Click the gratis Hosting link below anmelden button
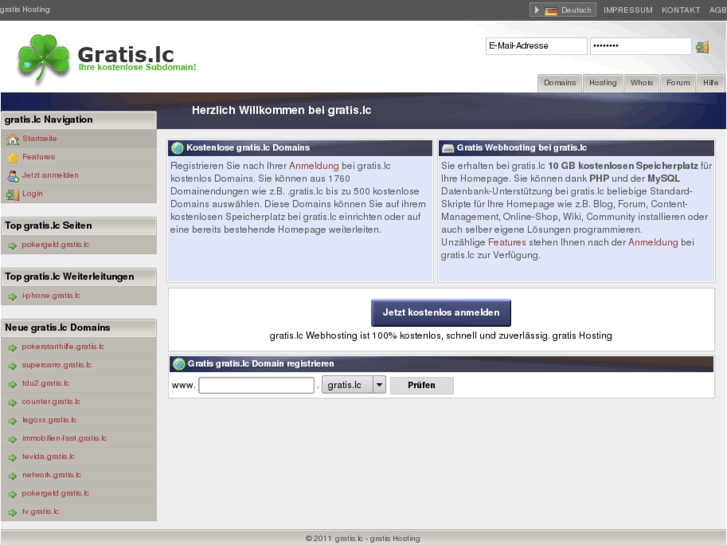727x545 pixels. coord(582,336)
